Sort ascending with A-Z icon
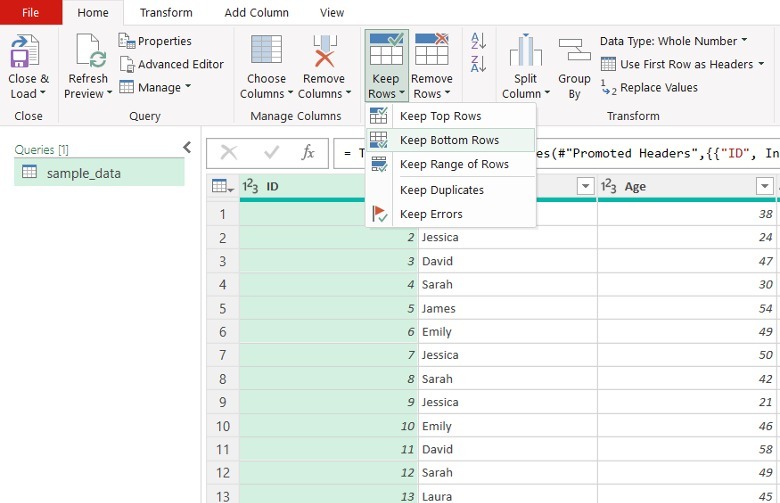The image size is (780, 503). coord(478,41)
